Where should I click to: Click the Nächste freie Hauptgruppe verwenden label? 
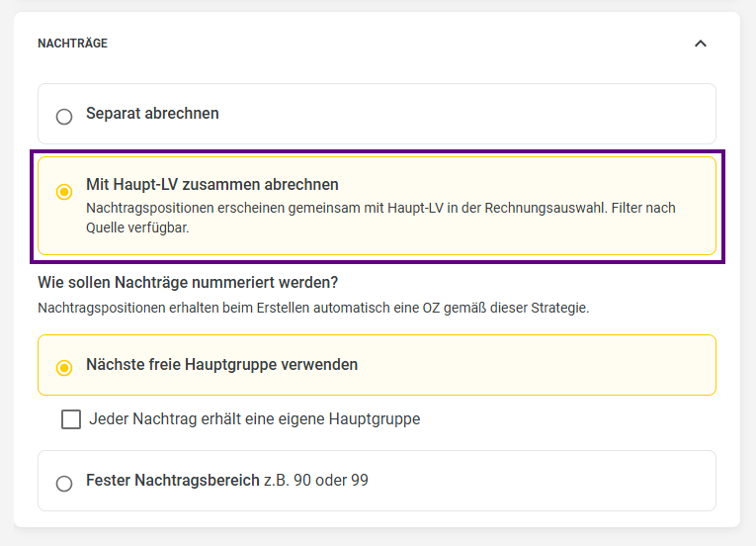[x=221, y=364]
